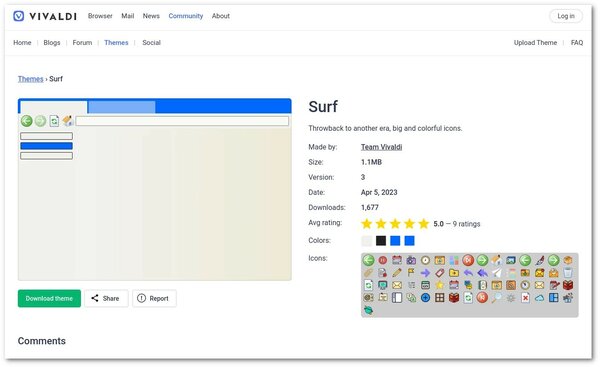600x367 pixels.
Task: Open the Community menu item
Action: click(186, 16)
